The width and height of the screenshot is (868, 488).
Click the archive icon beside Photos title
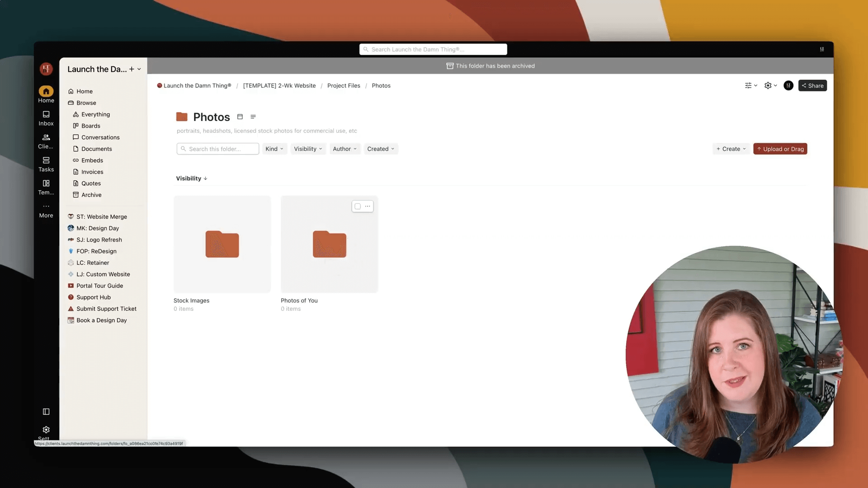pyautogui.click(x=240, y=117)
